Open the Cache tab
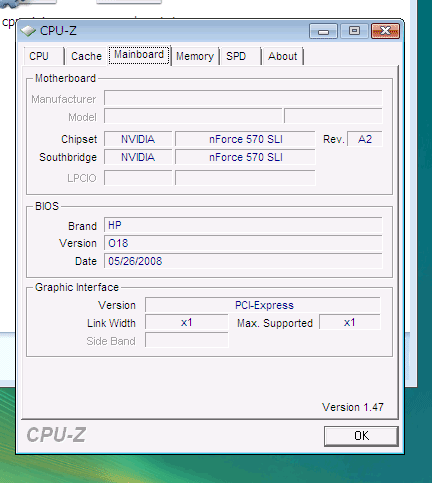 coord(86,56)
